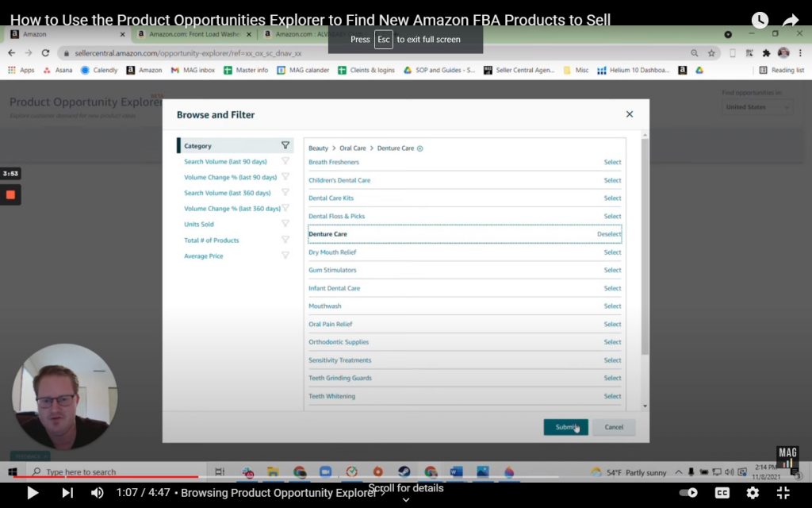The image size is (812, 508).
Task: Skip to next video
Action: (67, 492)
